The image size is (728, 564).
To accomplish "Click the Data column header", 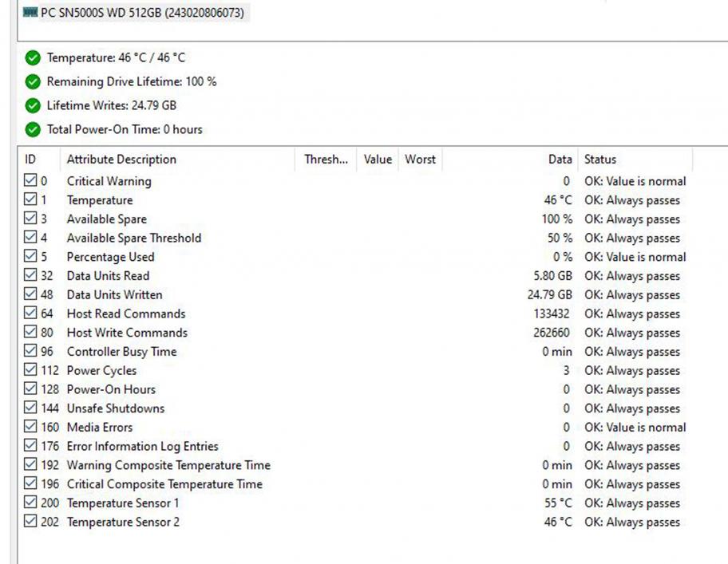I will [560, 160].
